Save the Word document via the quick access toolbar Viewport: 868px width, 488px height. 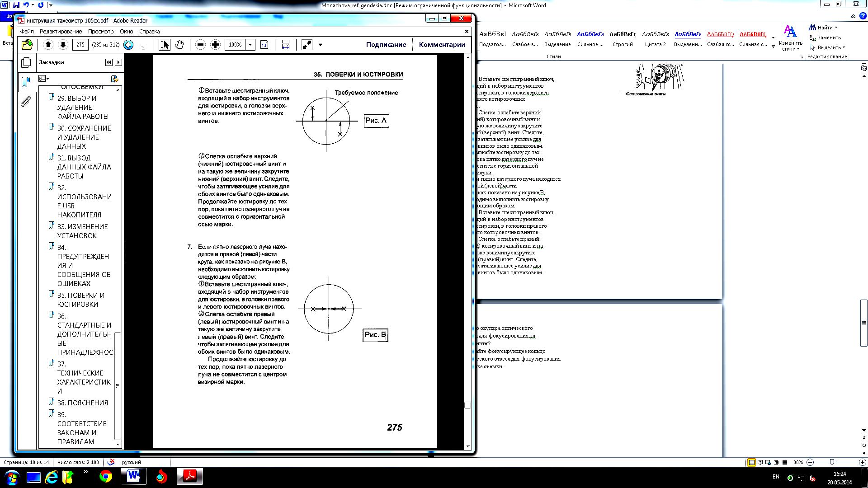click(17, 5)
